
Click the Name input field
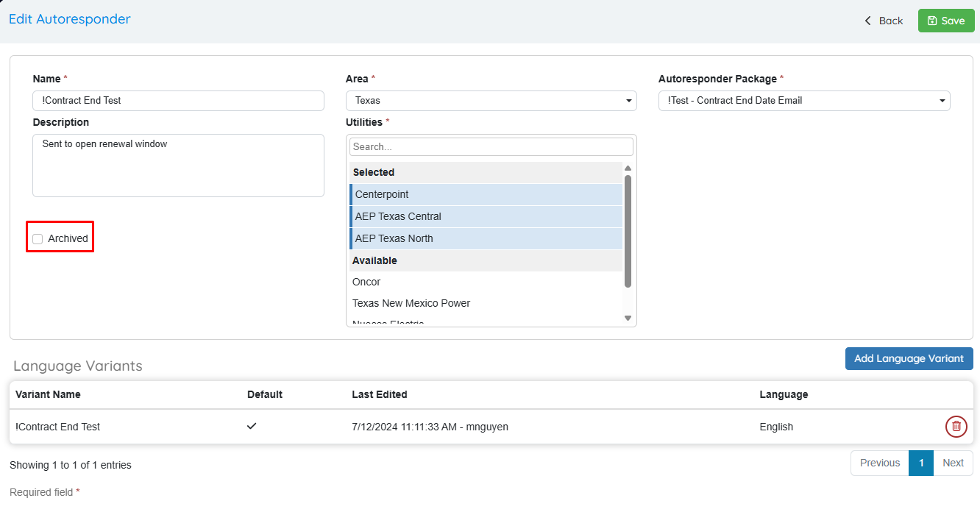(178, 101)
